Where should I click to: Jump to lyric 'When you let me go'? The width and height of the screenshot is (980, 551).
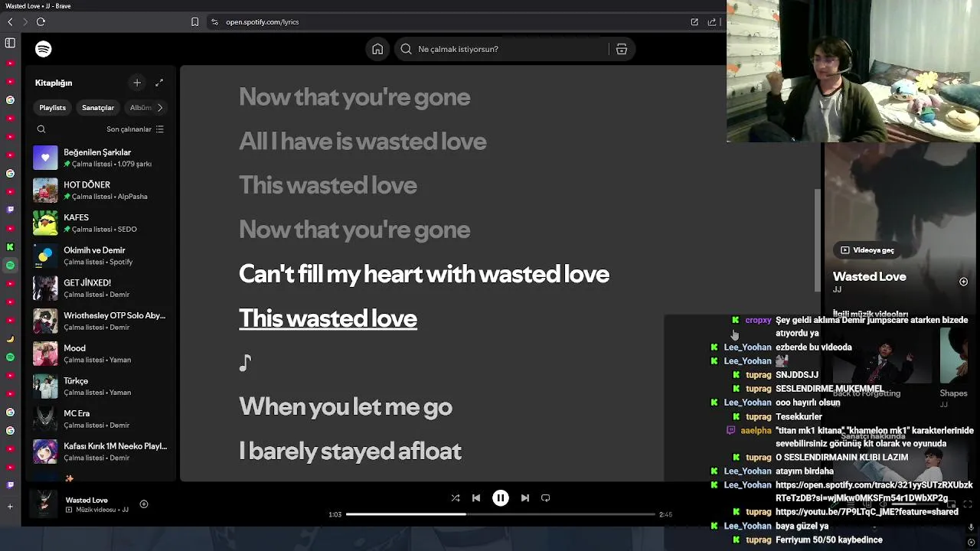pos(345,406)
